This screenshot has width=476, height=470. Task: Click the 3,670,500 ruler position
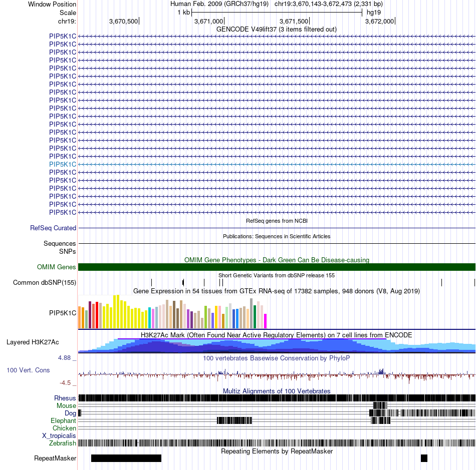[x=124, y=21]
